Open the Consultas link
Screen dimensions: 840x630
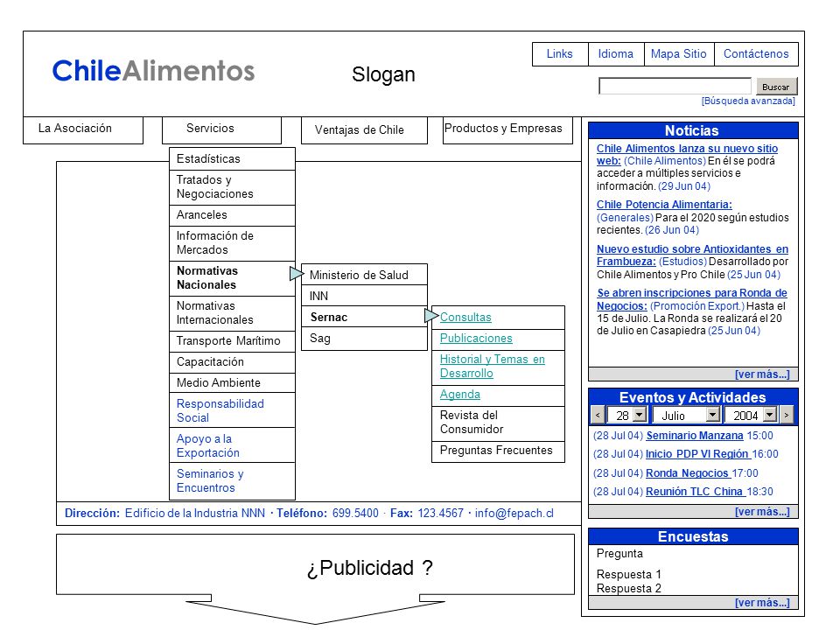pos(465,317)
